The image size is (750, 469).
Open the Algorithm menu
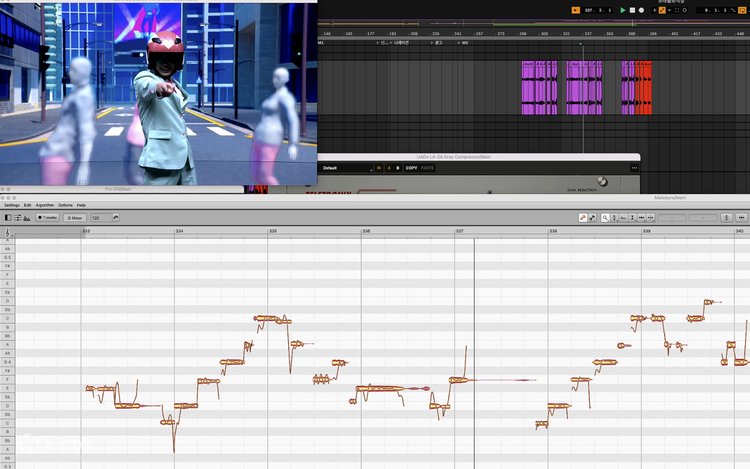pos(44,205)
